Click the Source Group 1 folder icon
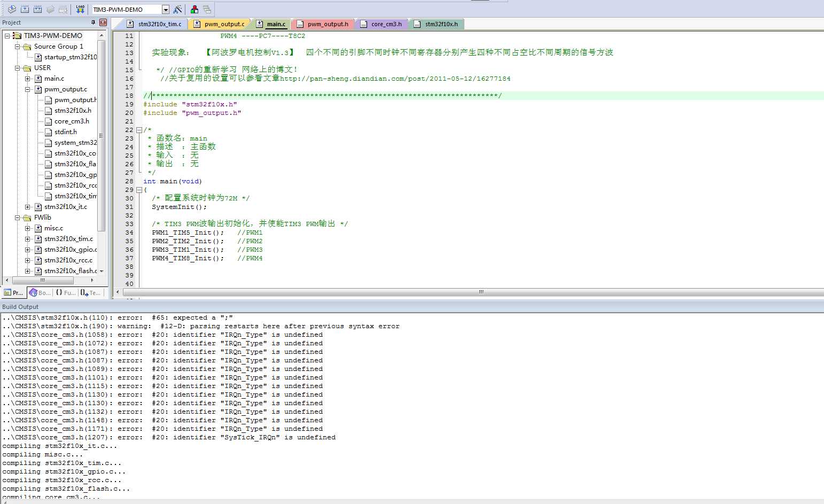Image resolution: width=824 pixels, height=504 pixels. 27,46
